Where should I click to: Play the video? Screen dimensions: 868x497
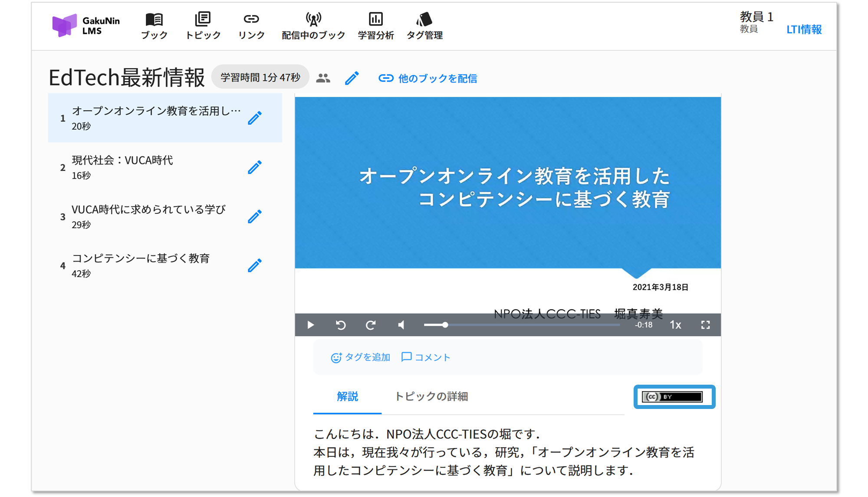[310, 325]
